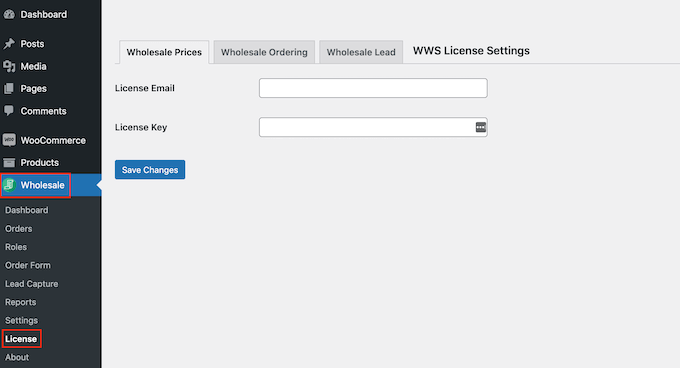Click the Save Changes button

[150, 169]
